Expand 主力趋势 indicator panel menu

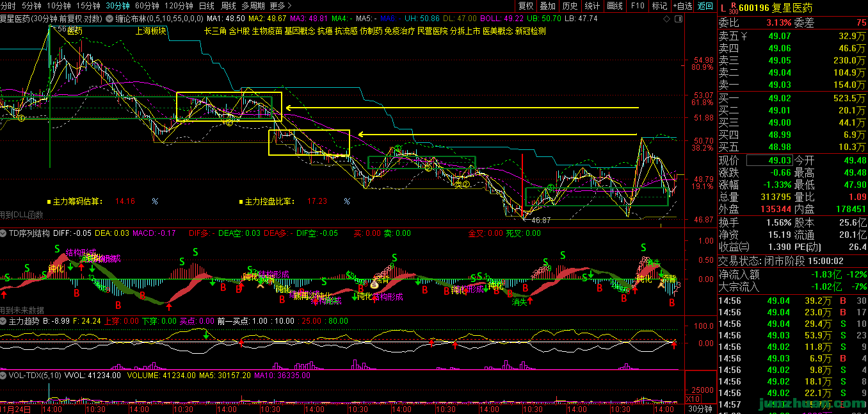click(4, 320)
